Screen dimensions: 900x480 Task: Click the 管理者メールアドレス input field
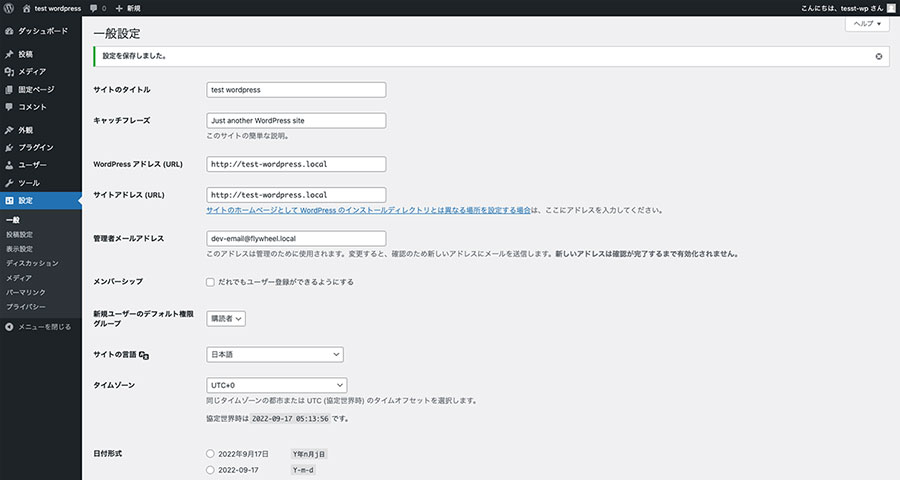[296, 239]
